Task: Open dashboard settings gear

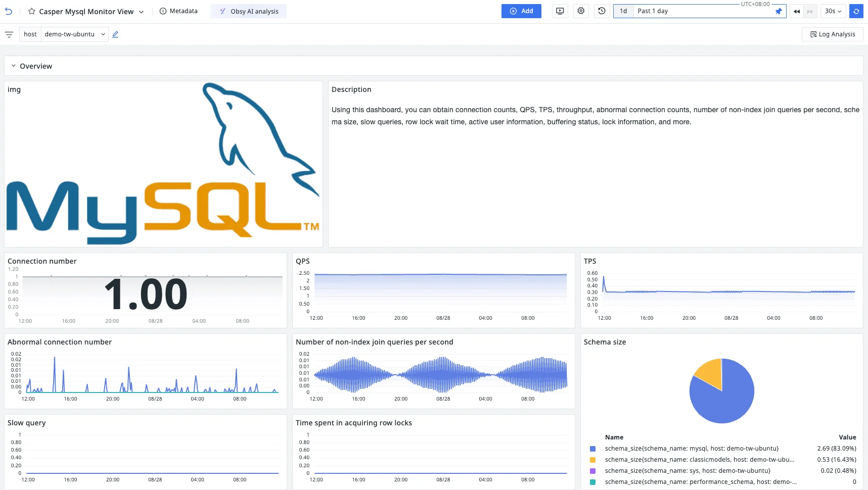Action: pyautogui.click(x=581, y=11)
